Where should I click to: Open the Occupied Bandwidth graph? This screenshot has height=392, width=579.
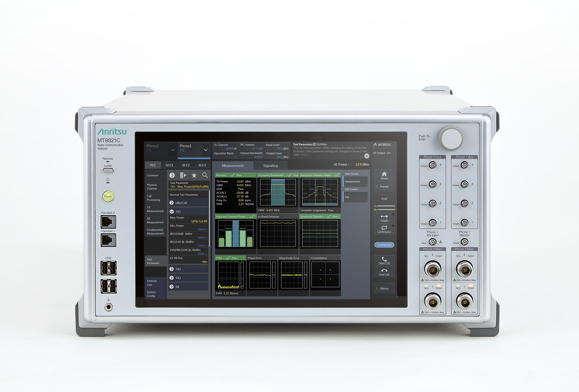coord(278,193)
